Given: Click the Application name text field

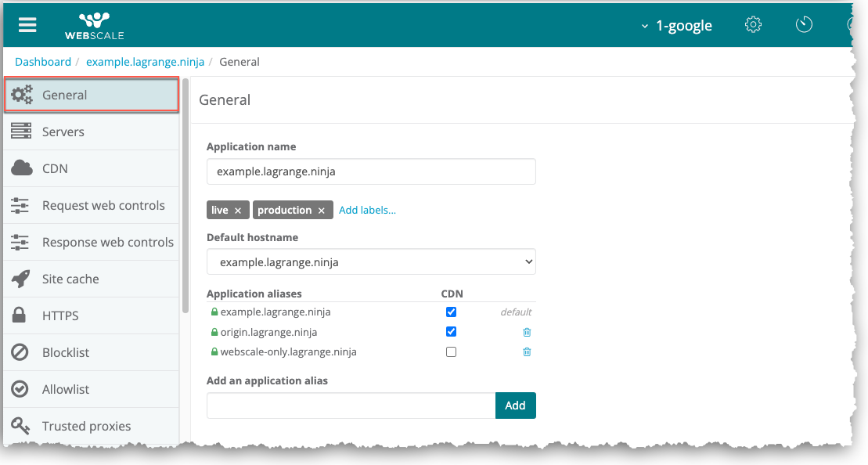Looking at the screenshot, I should click(371, 171).
